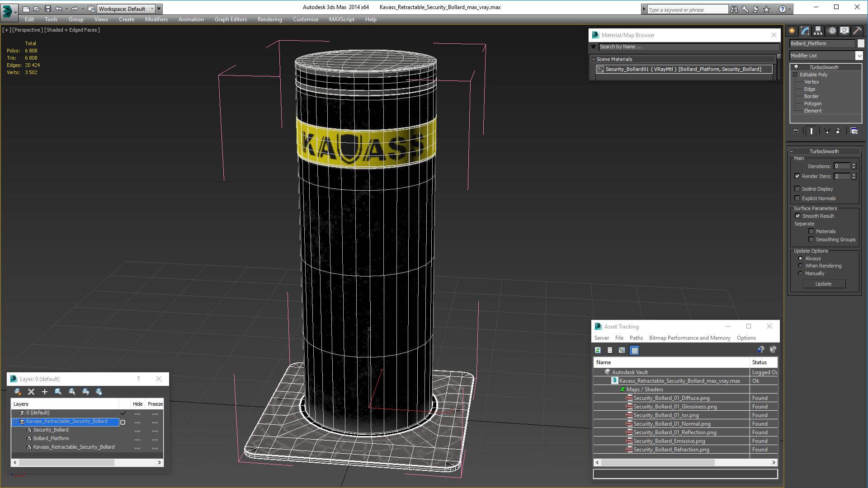The image size is (868, 488).
Task: Enable Separate by Materials checkbox
Action: click(x=811, y=231)
